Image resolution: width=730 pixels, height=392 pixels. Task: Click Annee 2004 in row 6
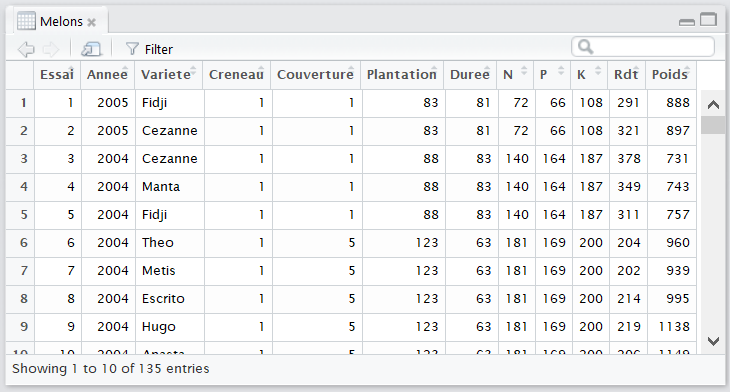click(x=113, y=243)
